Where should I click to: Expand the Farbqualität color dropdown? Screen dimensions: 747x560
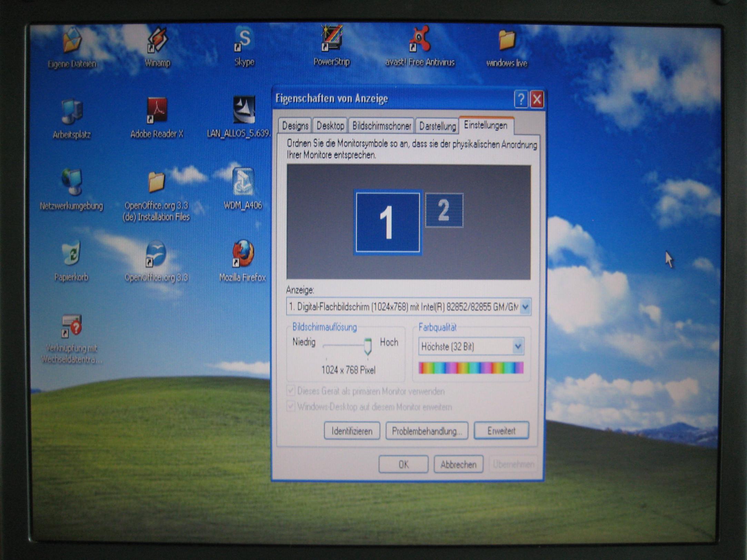(x=517, y=346)
